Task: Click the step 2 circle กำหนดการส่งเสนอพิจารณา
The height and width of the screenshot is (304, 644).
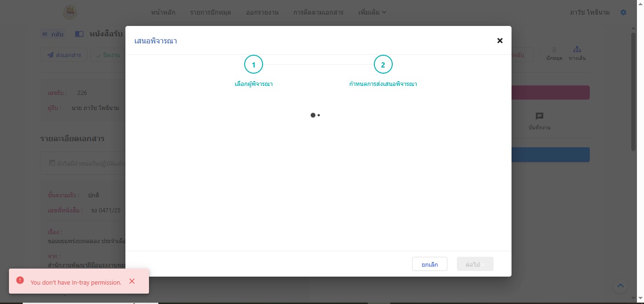Action: pyautogui.click(x=383, y=65)
